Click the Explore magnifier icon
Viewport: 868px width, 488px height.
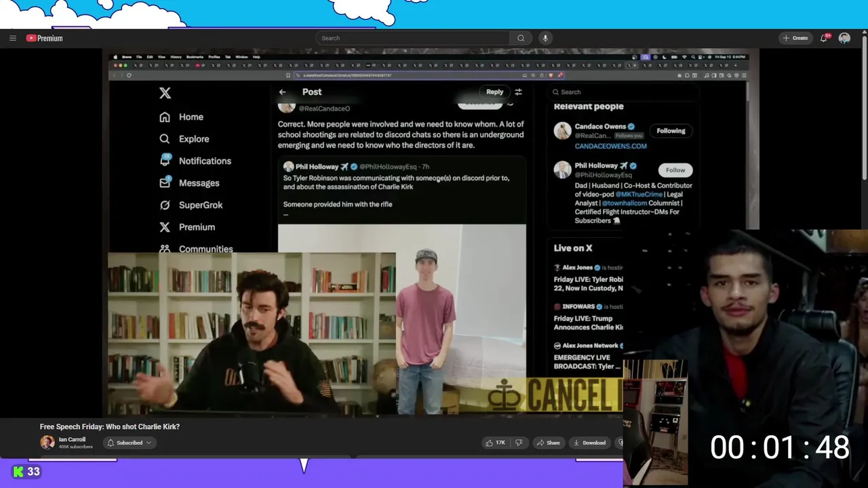pyautogui.click(x=165, y=139)
